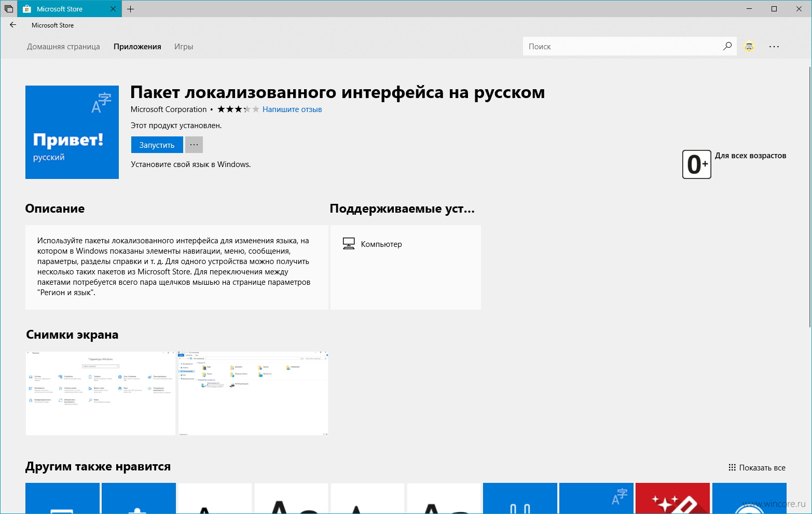Open the ellipsis menu next to Запустить
The width and height of the screenshot is (812, 514).
point(194,145)
